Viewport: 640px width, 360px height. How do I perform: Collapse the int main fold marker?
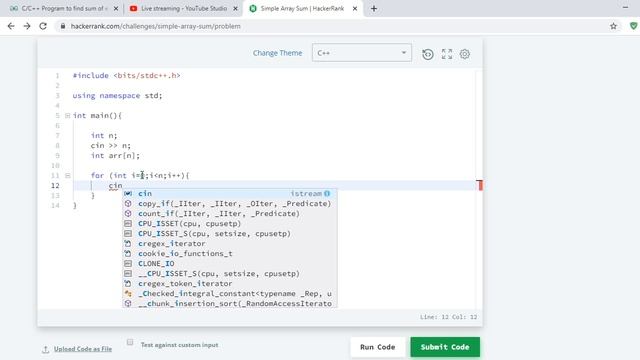point(68,116)
